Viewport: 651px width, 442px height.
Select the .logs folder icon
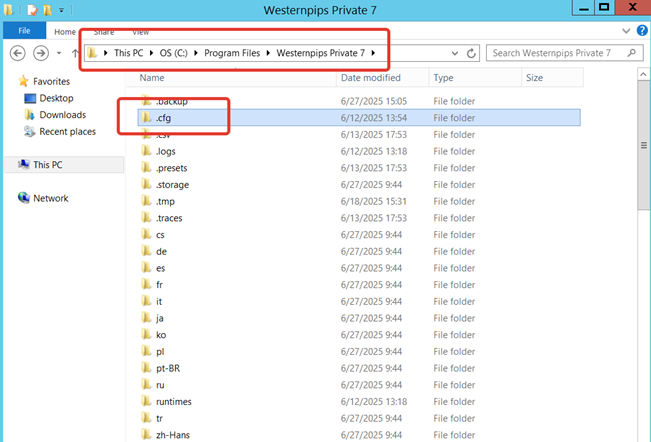[x=146, y=151]
